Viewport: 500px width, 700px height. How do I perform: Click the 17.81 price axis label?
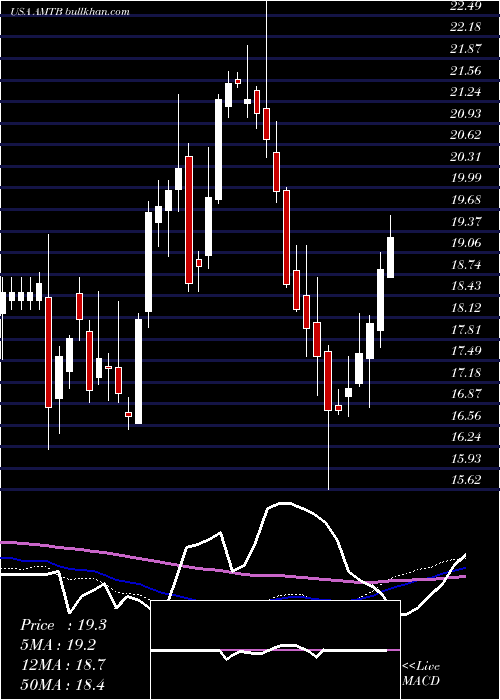(466, 329)
